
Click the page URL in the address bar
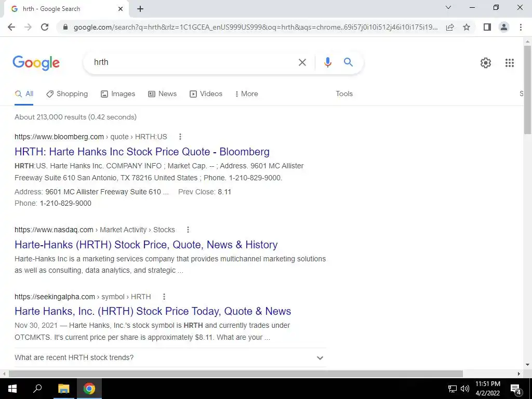click(256, 27)
